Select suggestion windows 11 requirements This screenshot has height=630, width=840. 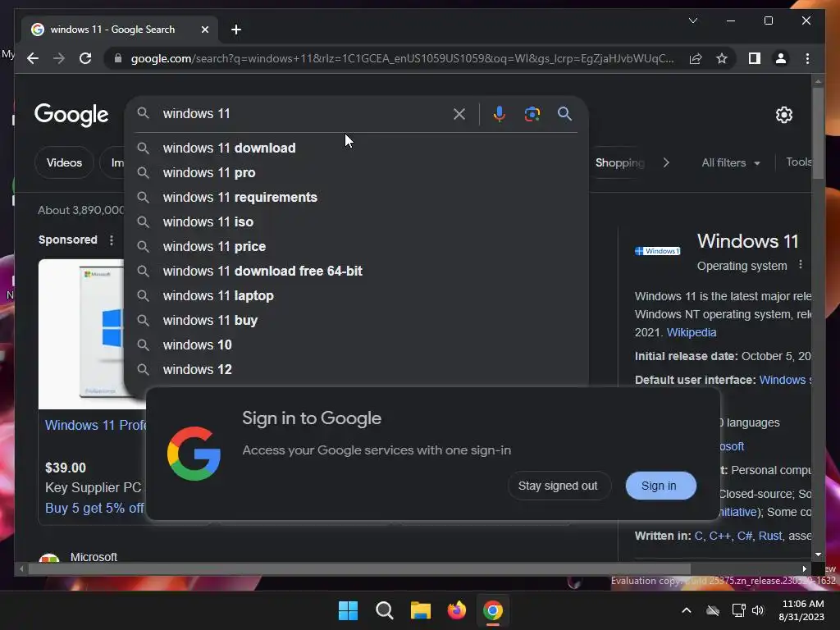356,197
